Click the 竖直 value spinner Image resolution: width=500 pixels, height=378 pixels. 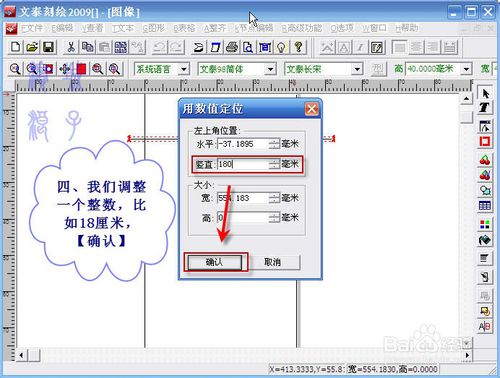274,164
